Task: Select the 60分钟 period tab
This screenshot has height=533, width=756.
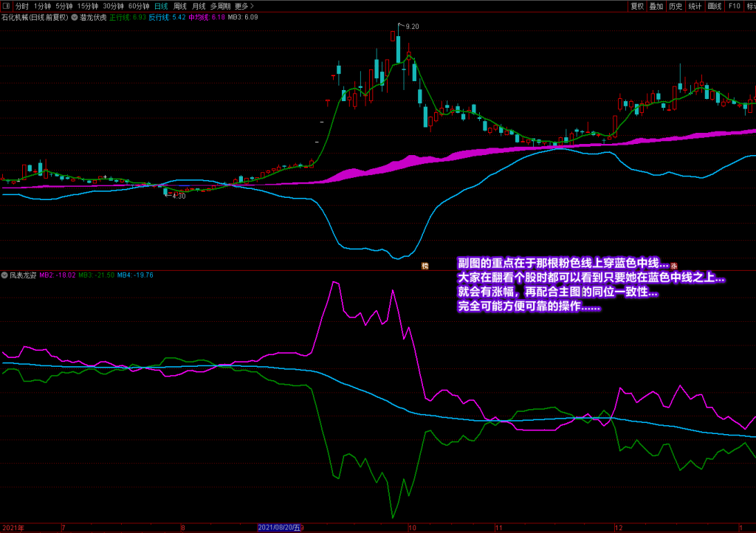Action: pos(139,6)
